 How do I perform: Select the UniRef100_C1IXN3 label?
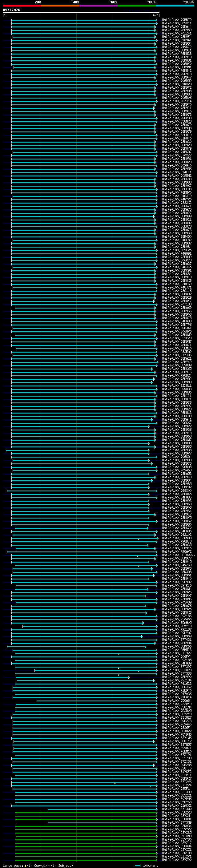click(x=177, y=836)
